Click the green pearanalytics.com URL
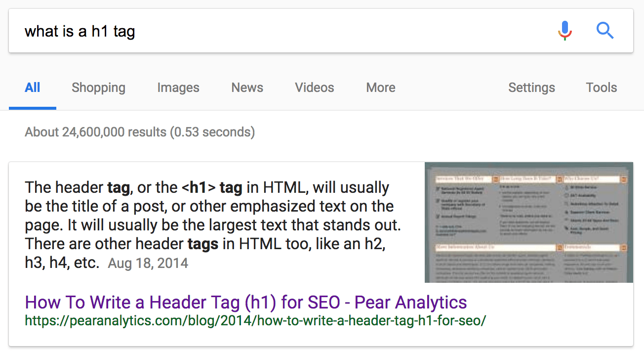The height and width of the screenshot is (351, 644). click(x=255, y=320)
